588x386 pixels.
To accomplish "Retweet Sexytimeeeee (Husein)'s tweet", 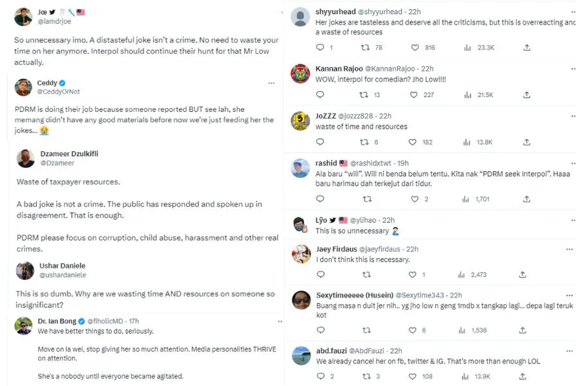I will click(366, 330).
